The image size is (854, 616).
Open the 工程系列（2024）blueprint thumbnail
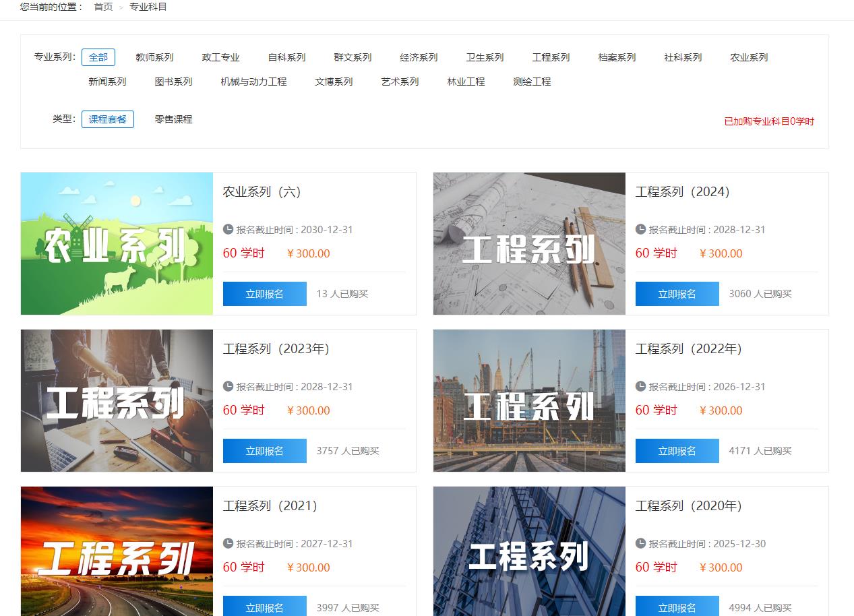click(x=529, y=243)
